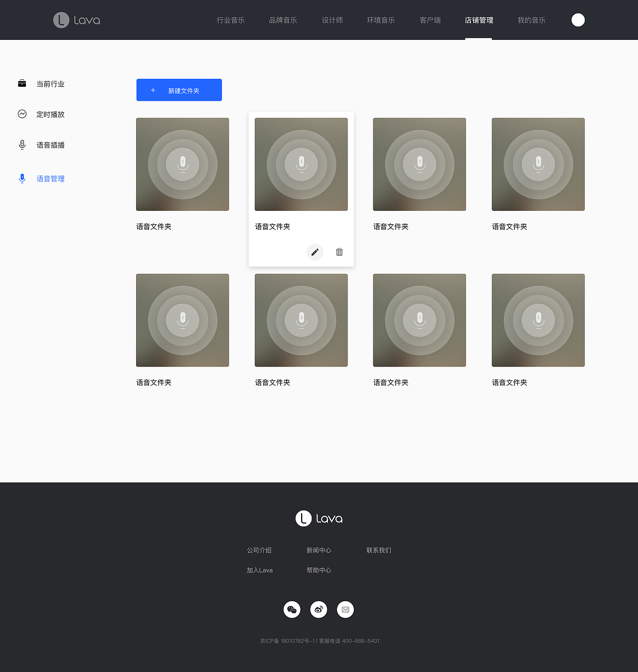Viewport: 638px width, 672px height.
Task: Click the microphone icon beside 语音插播
Action: pos(22,145)
